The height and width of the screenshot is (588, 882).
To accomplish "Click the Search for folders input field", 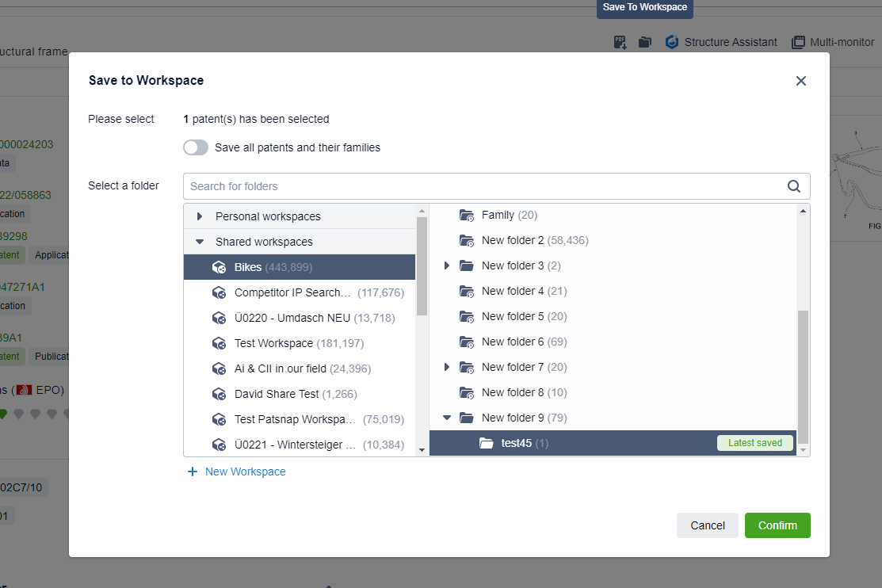I will 483,186.
